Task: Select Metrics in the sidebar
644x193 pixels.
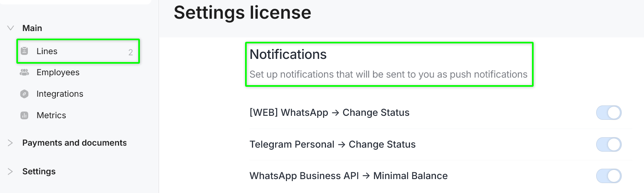Action: tap(51, 115)
